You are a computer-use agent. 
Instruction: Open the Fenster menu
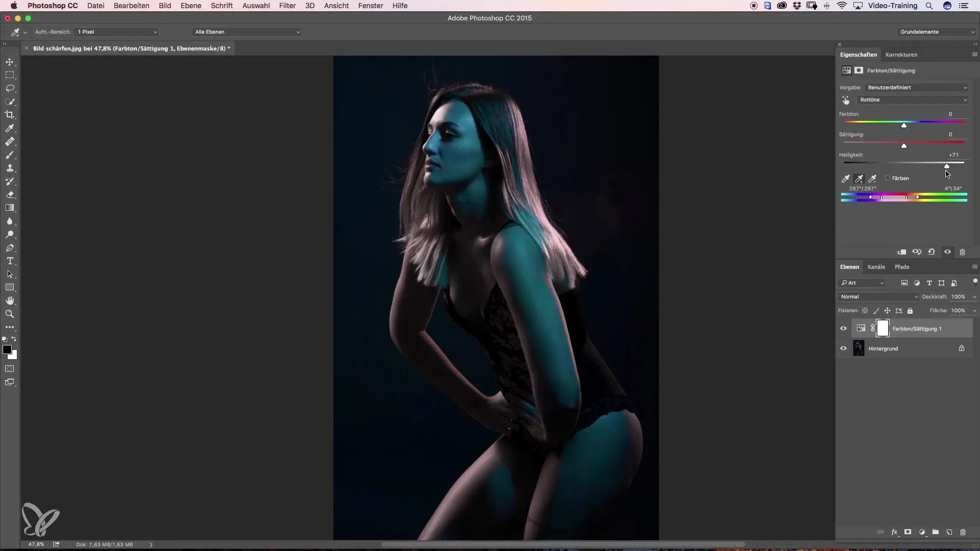(371, 6)
